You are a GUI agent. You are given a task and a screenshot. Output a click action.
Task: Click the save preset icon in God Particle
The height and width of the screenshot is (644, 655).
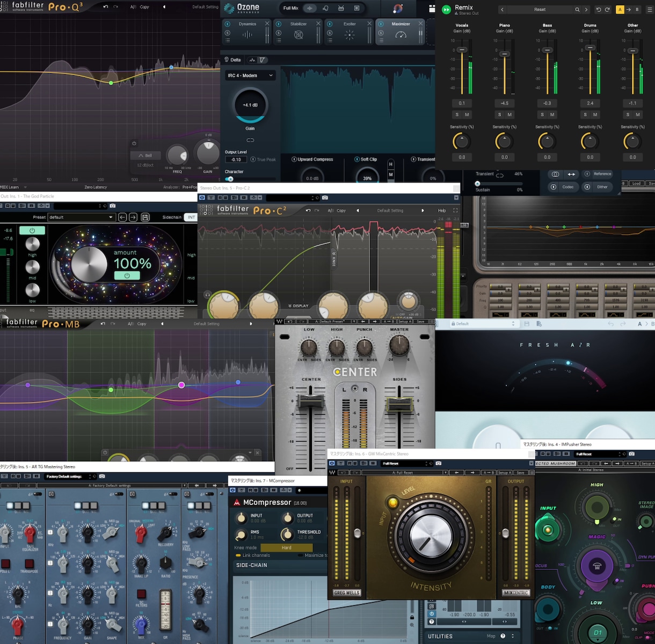[x=145, y=217]
